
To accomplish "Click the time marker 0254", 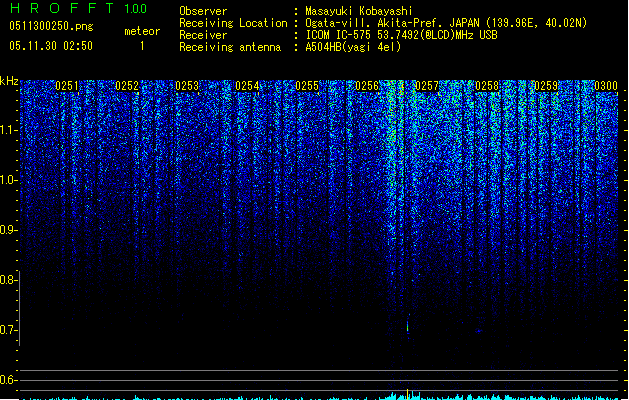I will tap(247, 86).
